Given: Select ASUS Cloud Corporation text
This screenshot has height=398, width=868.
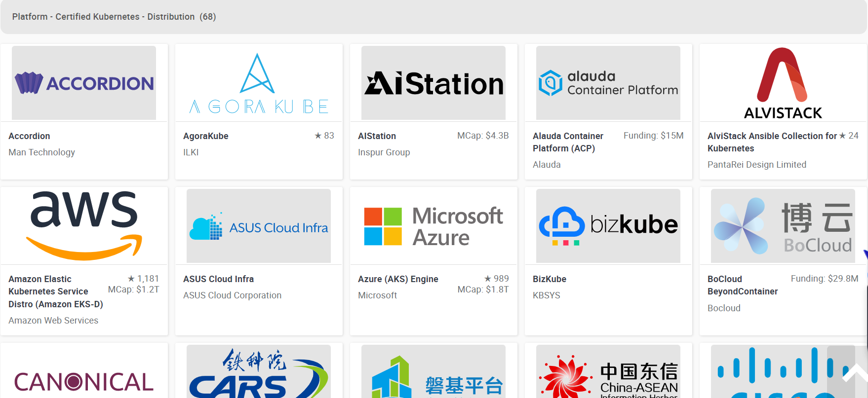Looking at the screenshot, I should coord(233,295).
